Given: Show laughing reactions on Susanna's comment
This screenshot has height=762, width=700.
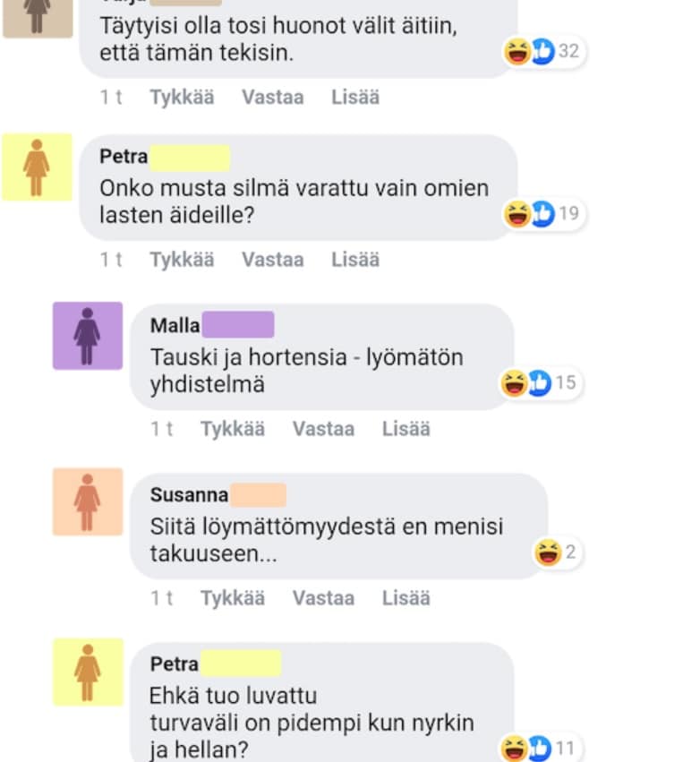Looking at the screenshot, I should coord(557,552).
